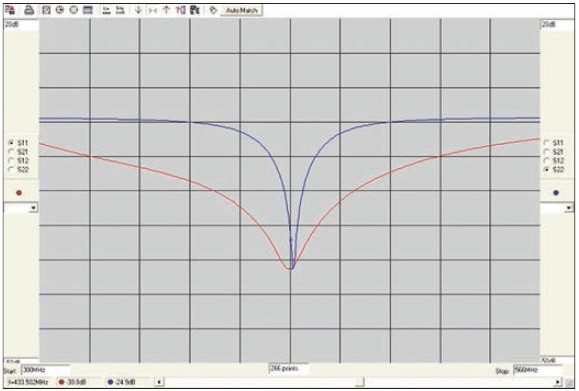Click the bottom scrollbar left arrow

coord(159,382)
